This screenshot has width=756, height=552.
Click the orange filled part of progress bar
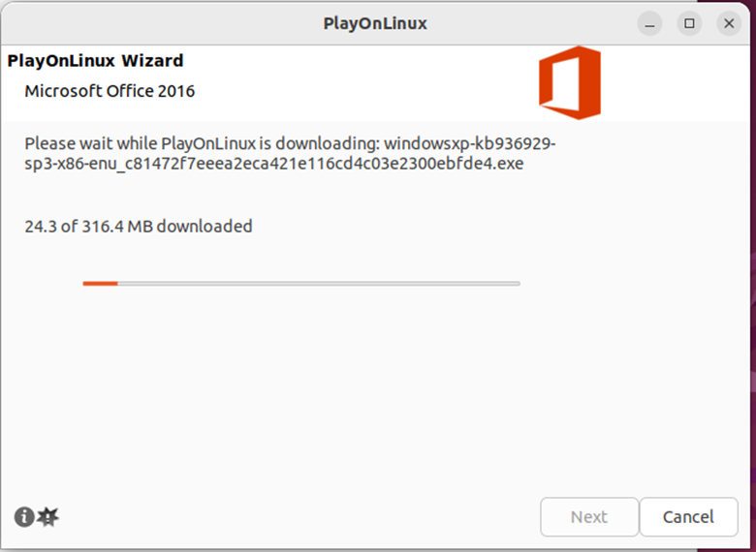pos(100,284)
